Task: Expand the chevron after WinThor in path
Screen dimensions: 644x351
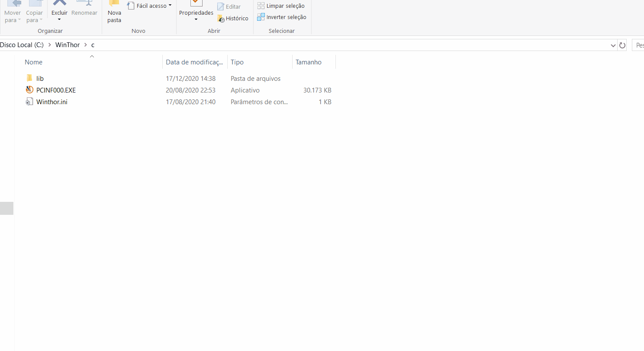Action: [85, 45]
